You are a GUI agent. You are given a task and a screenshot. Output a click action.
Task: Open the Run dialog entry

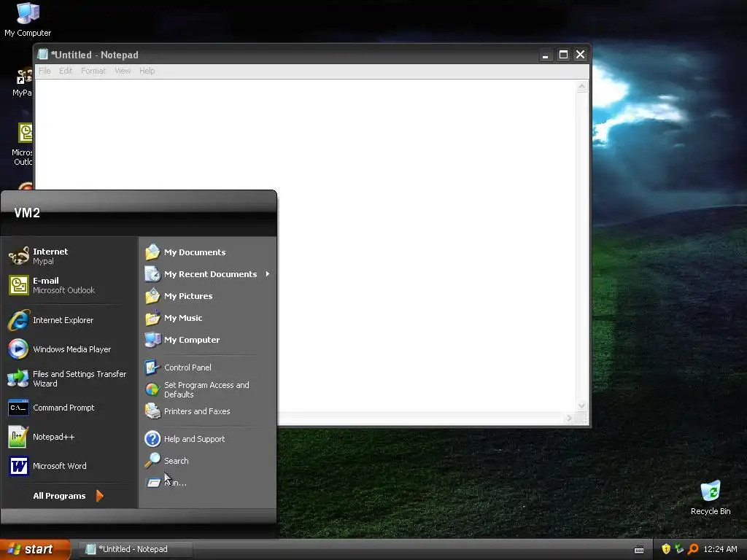pyautogui.click(x=207, y=483)
